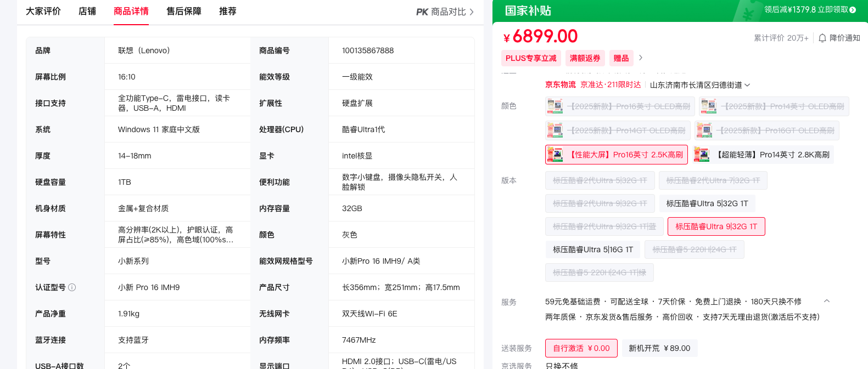868x369 pixels.
Task: Choose version 标压酷睿Ultra 9|32G 1T
Action: (x=716, y=226)
